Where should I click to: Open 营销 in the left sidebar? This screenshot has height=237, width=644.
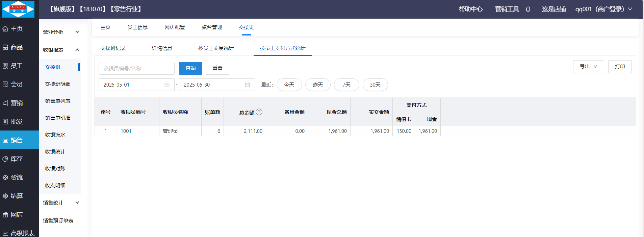tap(17, 103)
